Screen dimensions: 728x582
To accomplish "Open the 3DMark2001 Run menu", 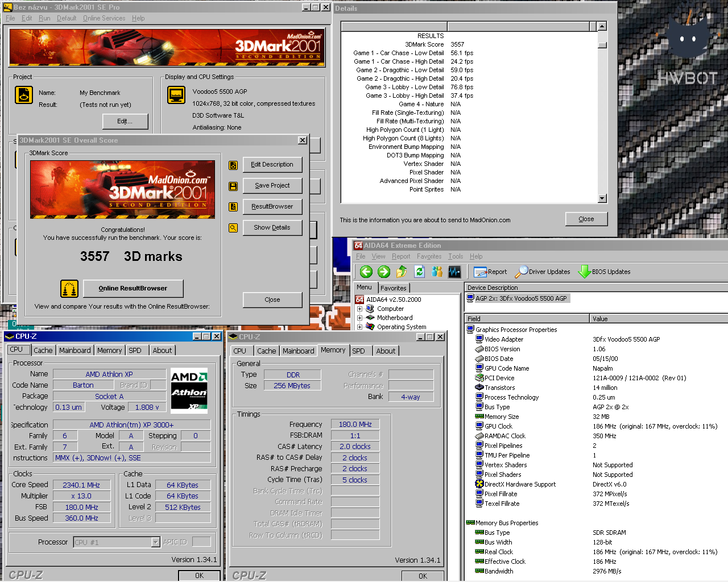I will click(x=44, y=18).
